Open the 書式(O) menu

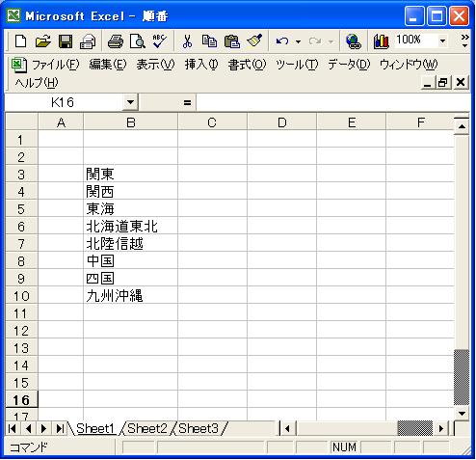pos(247,65)
